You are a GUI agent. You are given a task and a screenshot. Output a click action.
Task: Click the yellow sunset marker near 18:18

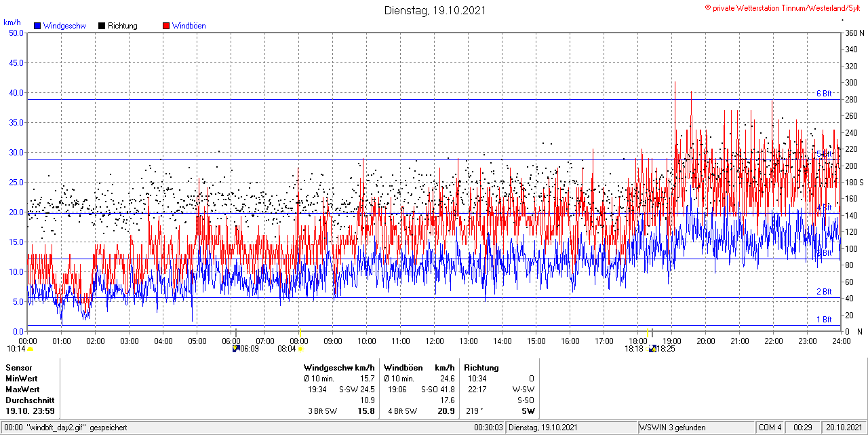[648, 332]
